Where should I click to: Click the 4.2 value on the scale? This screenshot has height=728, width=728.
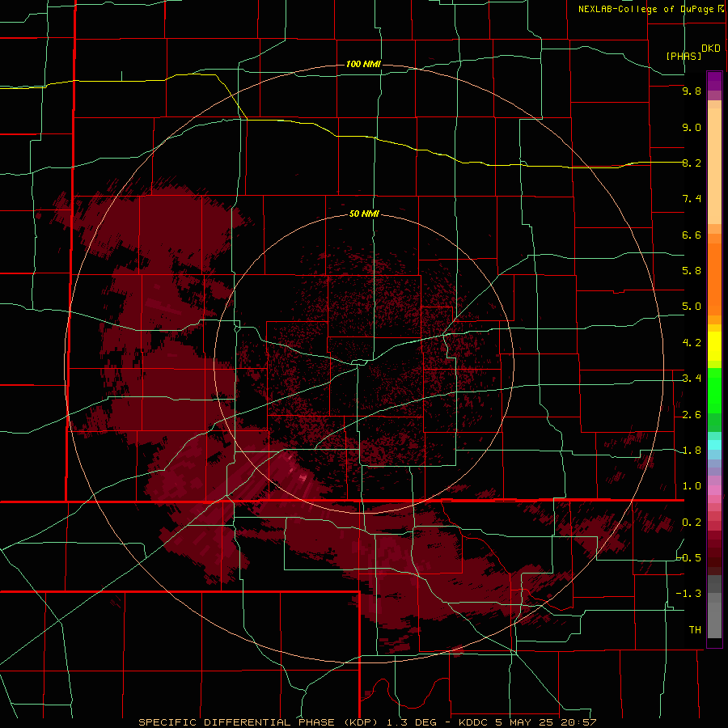(x=692, y=343)
